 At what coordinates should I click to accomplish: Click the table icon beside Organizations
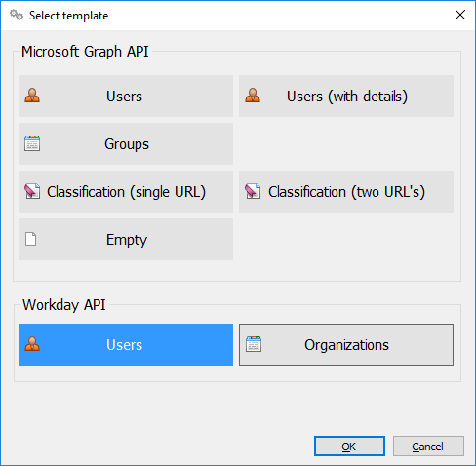click(x=254, y=344)
